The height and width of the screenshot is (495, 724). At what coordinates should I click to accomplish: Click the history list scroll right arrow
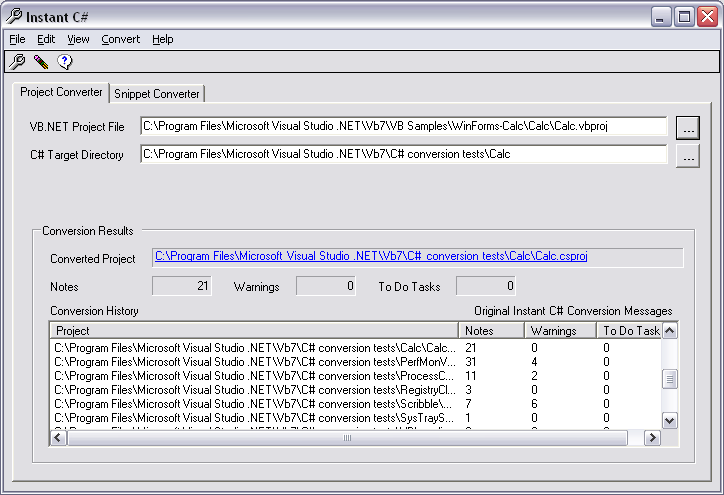click(652, 438)
